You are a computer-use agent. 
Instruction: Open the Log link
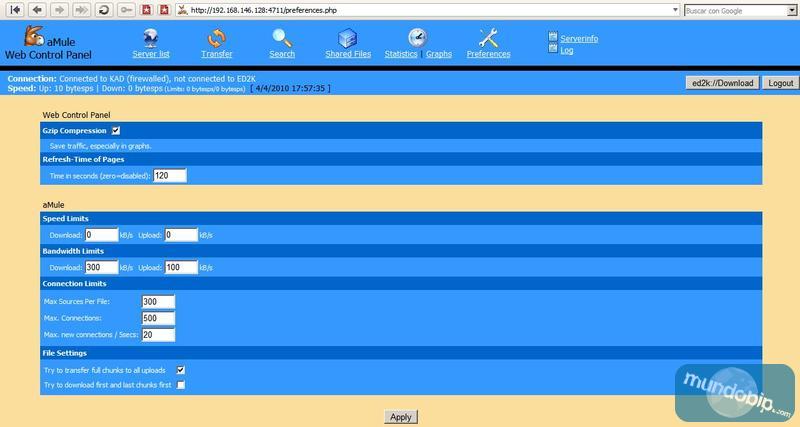coord(567,51)
